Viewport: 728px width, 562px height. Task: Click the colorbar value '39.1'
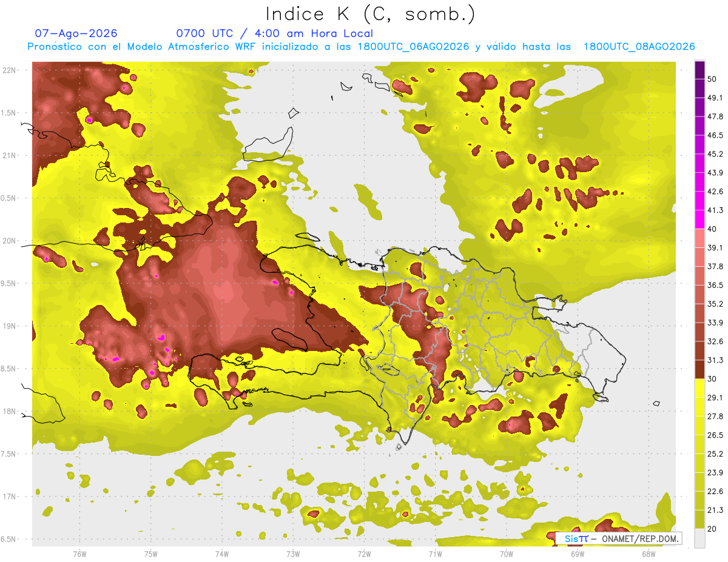(715, 247)
